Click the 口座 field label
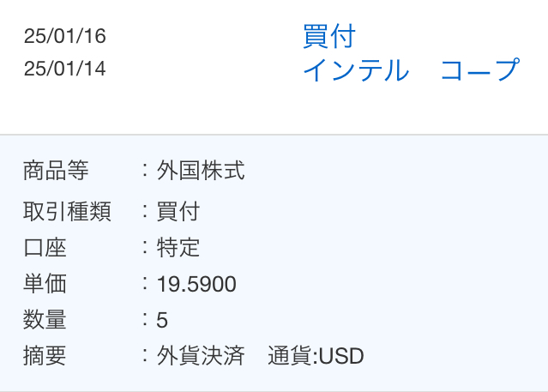548x392 pixels. pos(45,248)
